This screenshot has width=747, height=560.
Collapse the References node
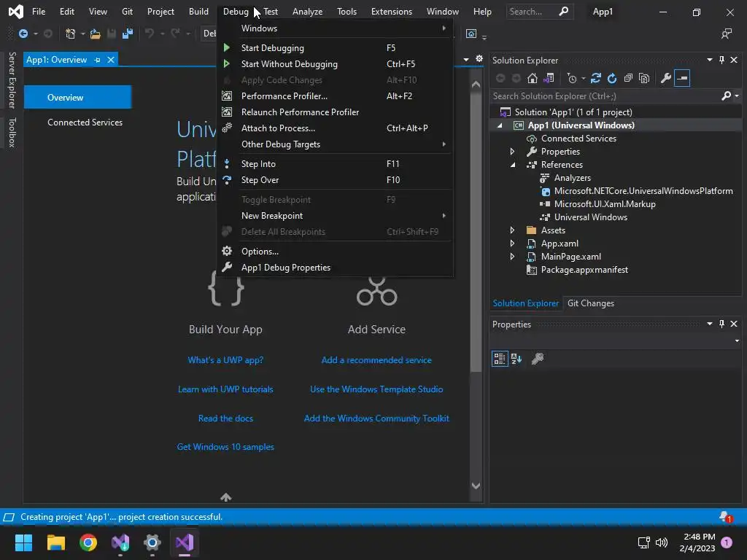513,165
